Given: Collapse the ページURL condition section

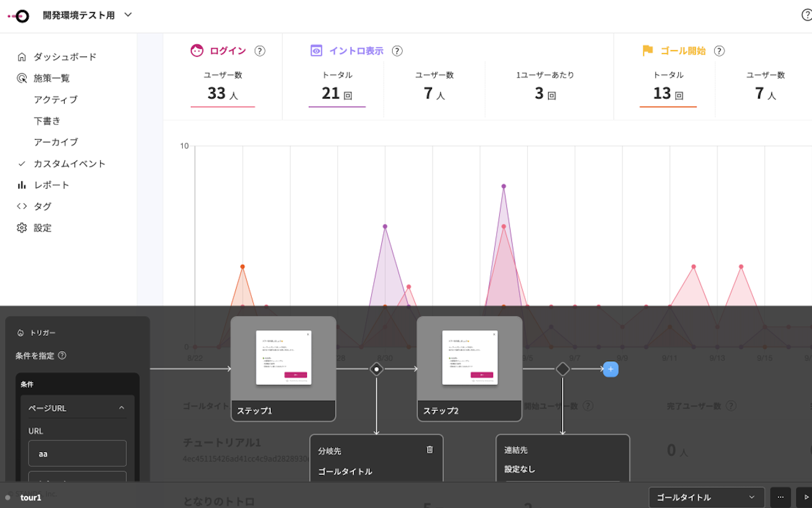Looking at the screenshot, I should tap(122, 408).
